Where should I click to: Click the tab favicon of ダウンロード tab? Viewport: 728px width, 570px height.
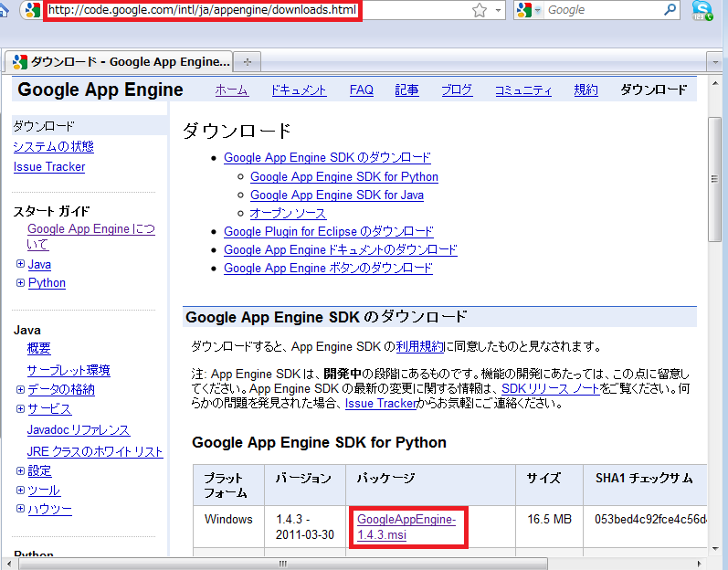20,62
